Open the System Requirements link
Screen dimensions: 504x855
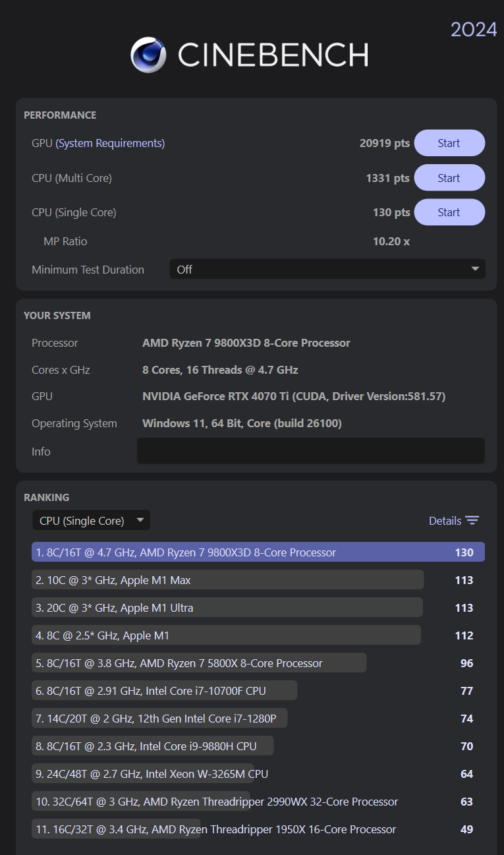pos(110,143)
